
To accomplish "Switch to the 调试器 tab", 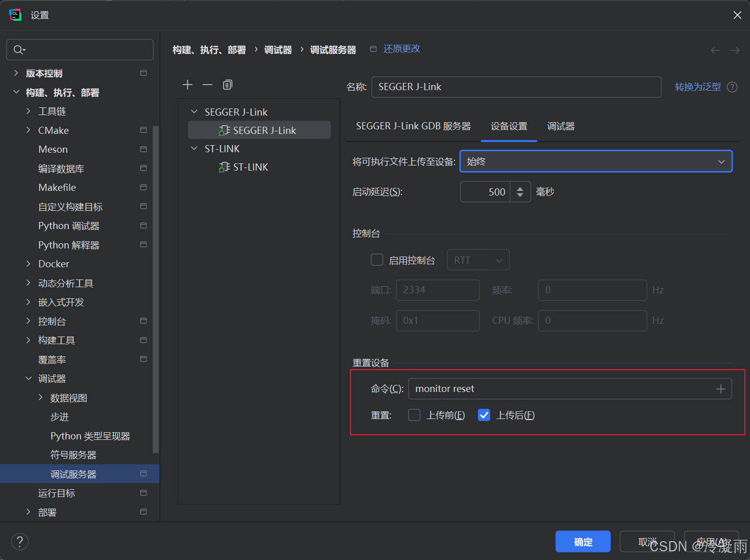I will coord(561,126).
